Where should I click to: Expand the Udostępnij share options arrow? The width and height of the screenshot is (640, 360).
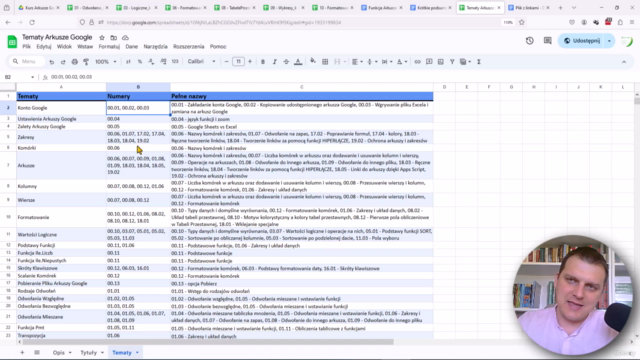(609, 41)
